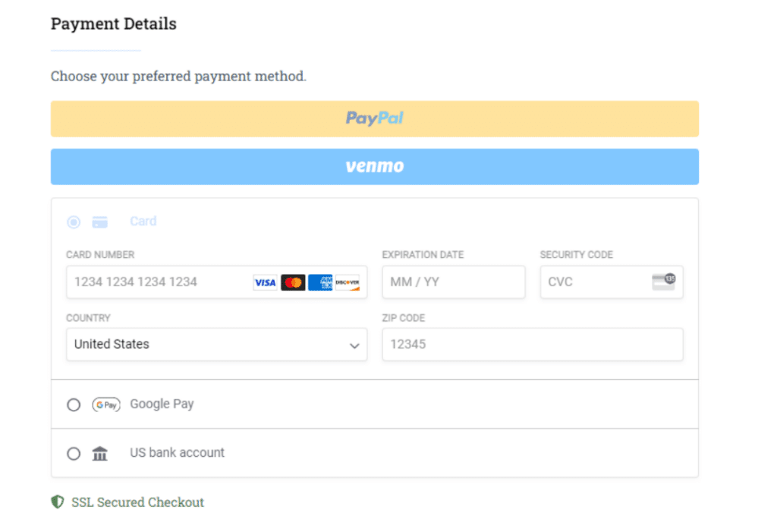Click the Visa card logo
Viewport: 777px width, 532px height.
265,282
